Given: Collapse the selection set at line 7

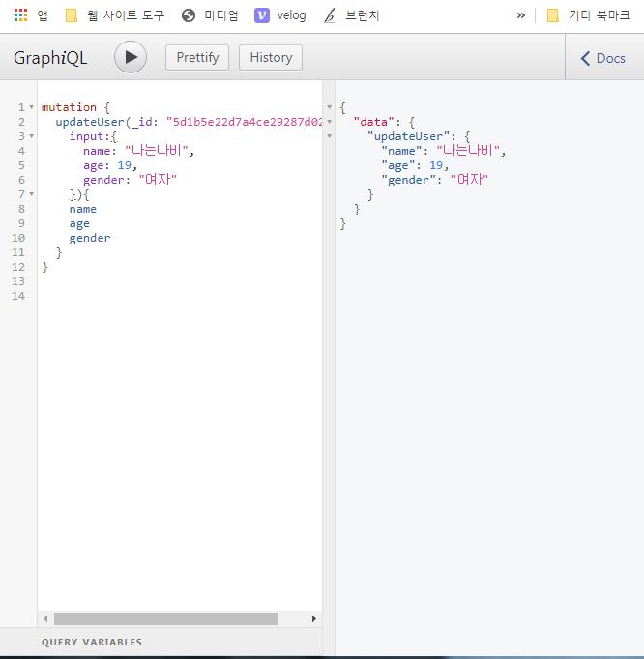Looking at the screenshot, I should [32, 194].
